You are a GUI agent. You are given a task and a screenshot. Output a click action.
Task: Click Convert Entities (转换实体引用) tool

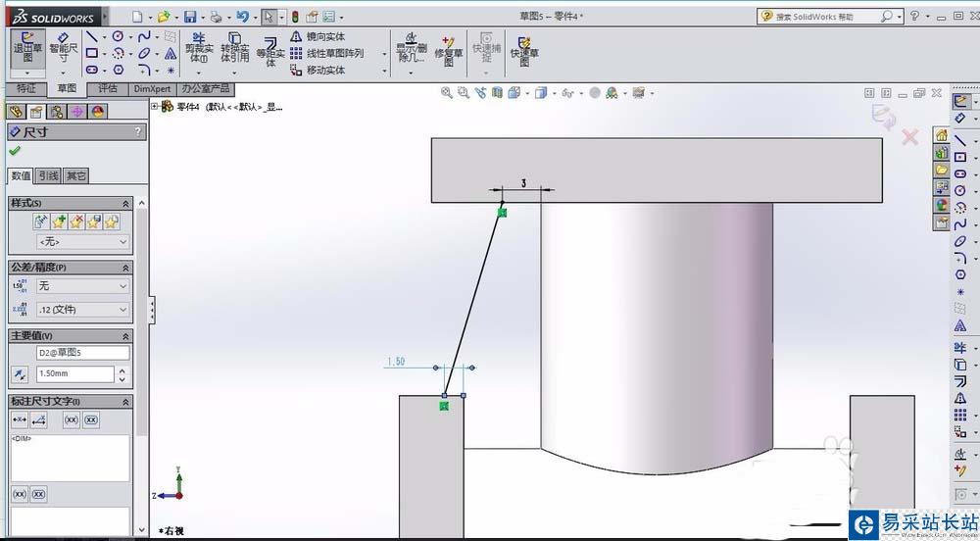point(235,48)
